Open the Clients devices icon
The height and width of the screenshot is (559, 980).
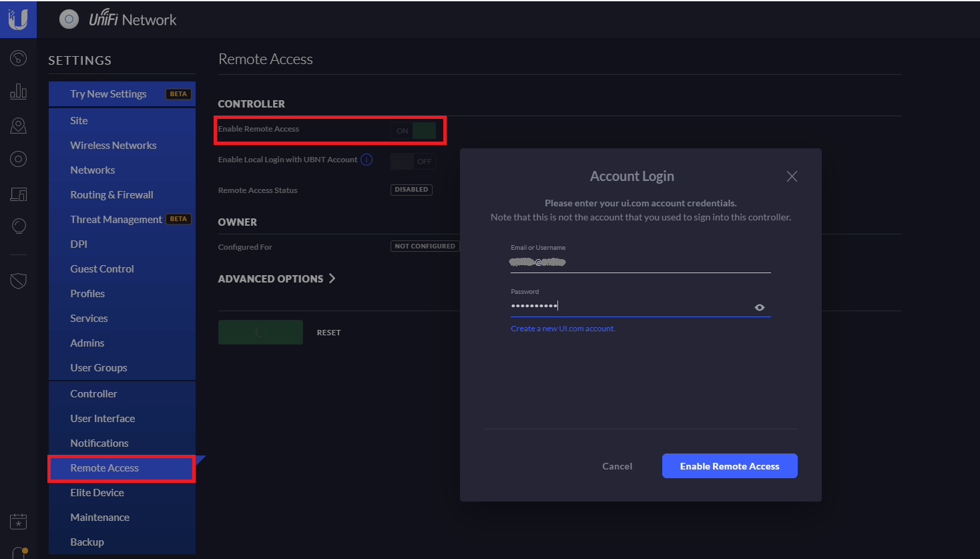click(19, 194)
